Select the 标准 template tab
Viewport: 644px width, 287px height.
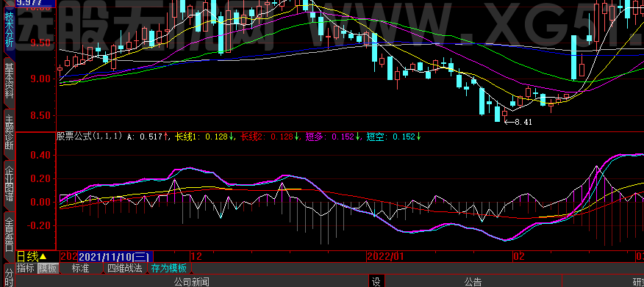click(81, 269)
